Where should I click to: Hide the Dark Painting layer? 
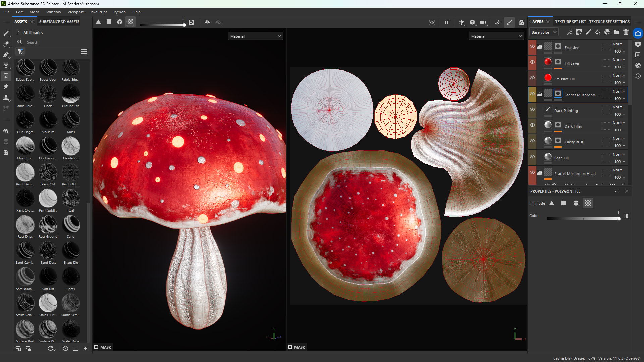point(532,110)
